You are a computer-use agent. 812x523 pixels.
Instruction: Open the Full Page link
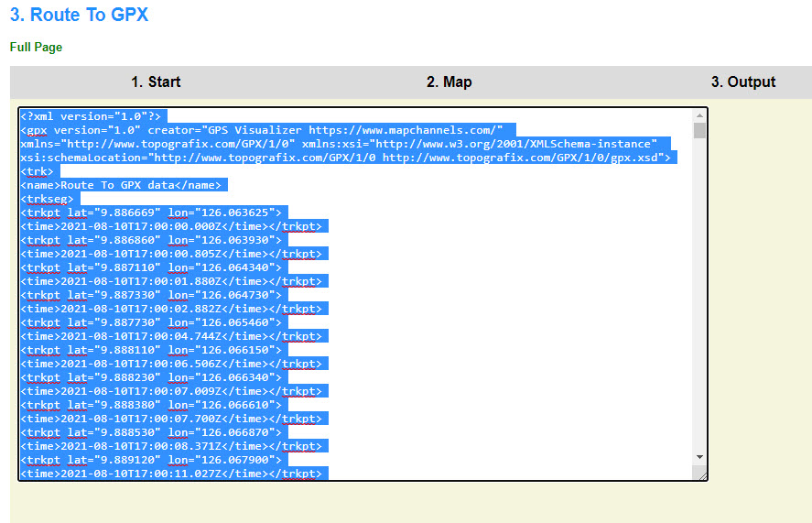(x=36, y=47)
